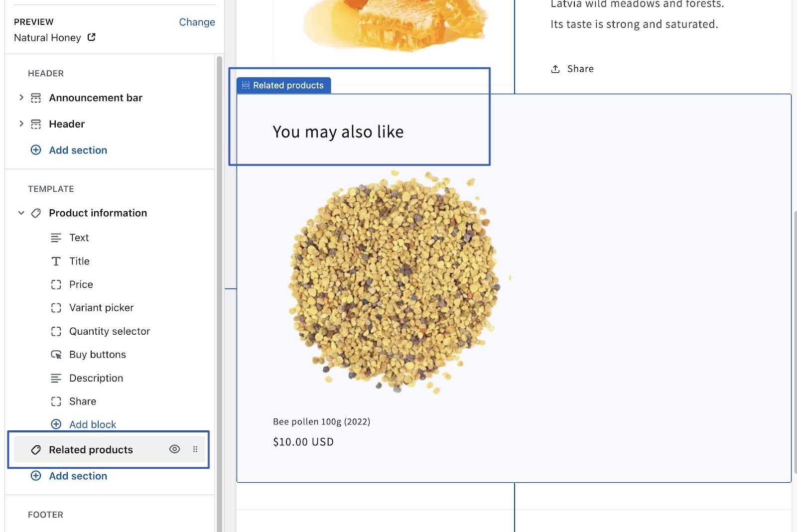Select the Quantity selector block
The height and width of the screenshot is (532, 797).
pyautogui.click(x=109, y=331)
